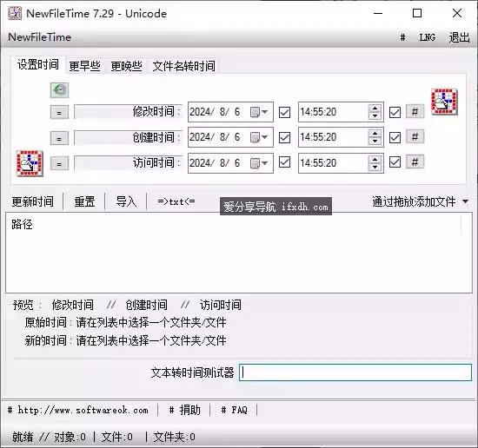Viewport: 478px width, 448px height.
Task: Click the NewFileTime logo icon at left
Action: click(x=30, y=163)
